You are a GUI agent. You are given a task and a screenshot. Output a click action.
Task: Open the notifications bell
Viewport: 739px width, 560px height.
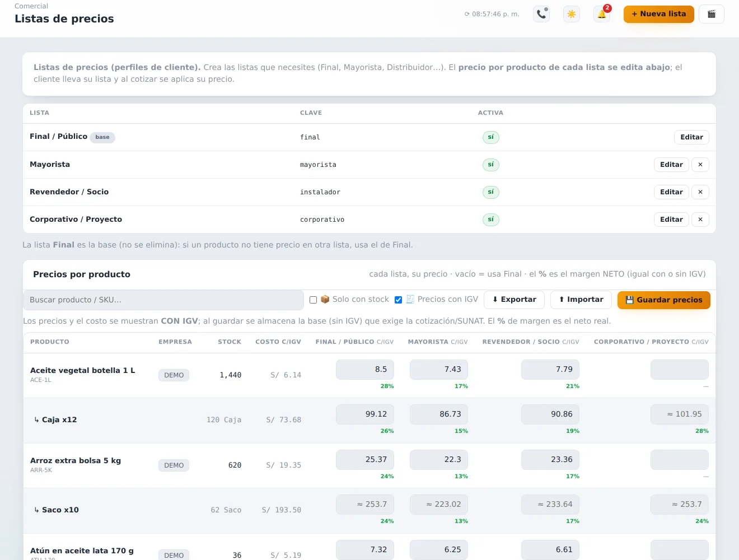tap(602, 14)
